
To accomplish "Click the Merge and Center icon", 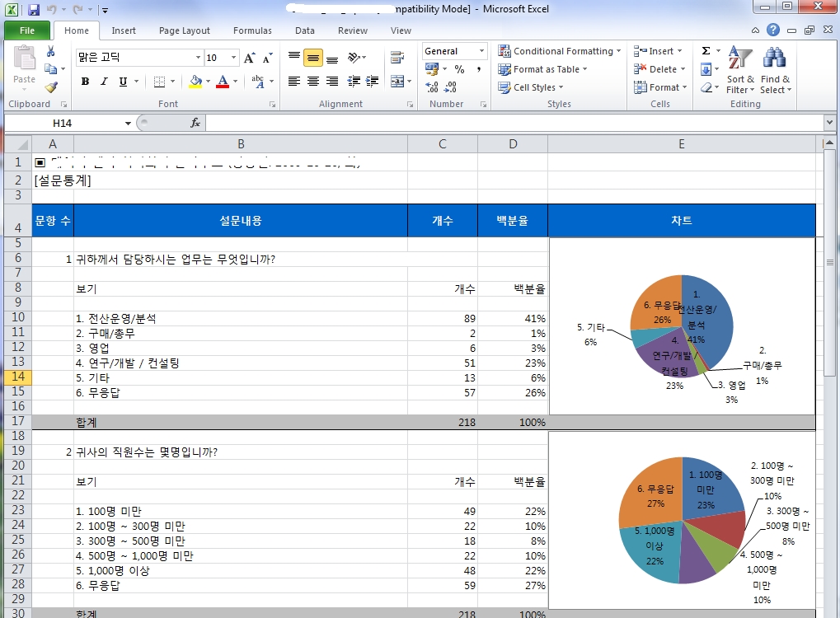I will 397,82.
